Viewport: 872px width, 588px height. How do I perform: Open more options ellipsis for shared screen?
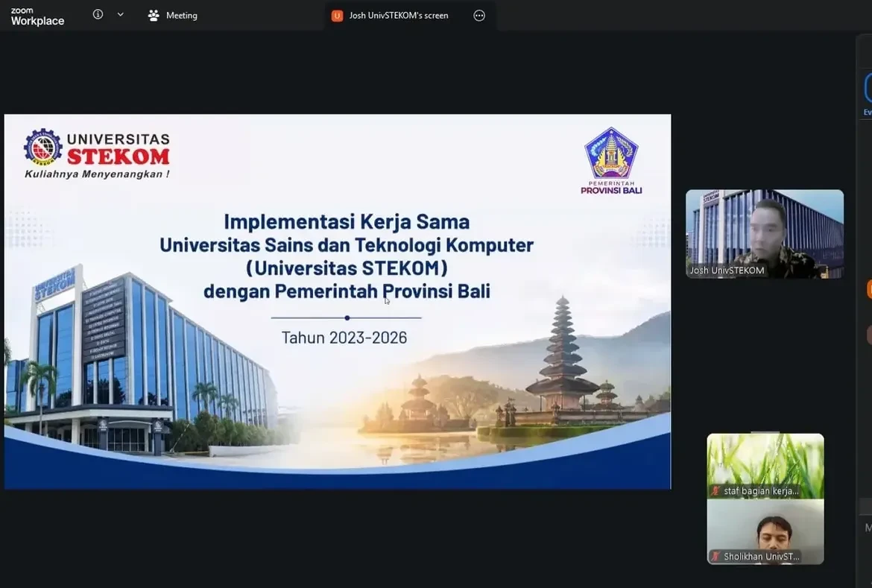click(479, 16)
